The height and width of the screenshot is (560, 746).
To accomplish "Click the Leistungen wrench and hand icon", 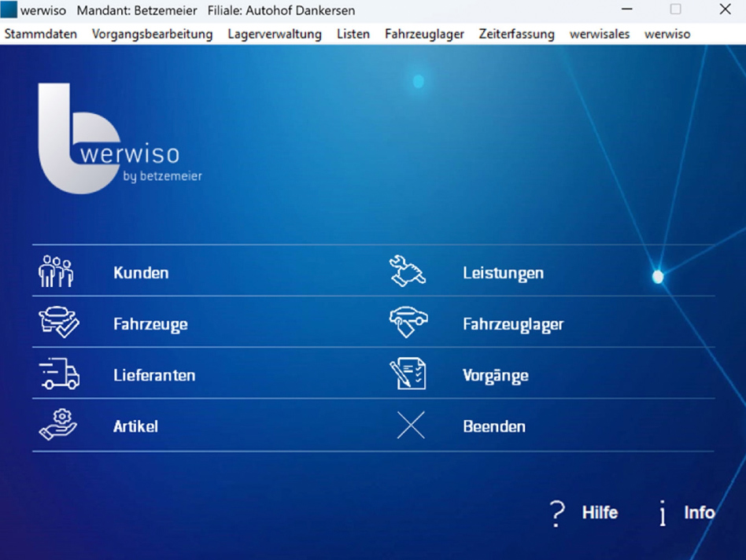I will pos(408,271).
